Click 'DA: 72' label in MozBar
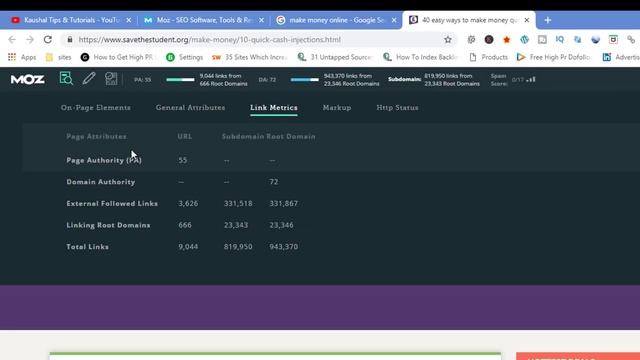640x360 pixels. click(267, 80)
